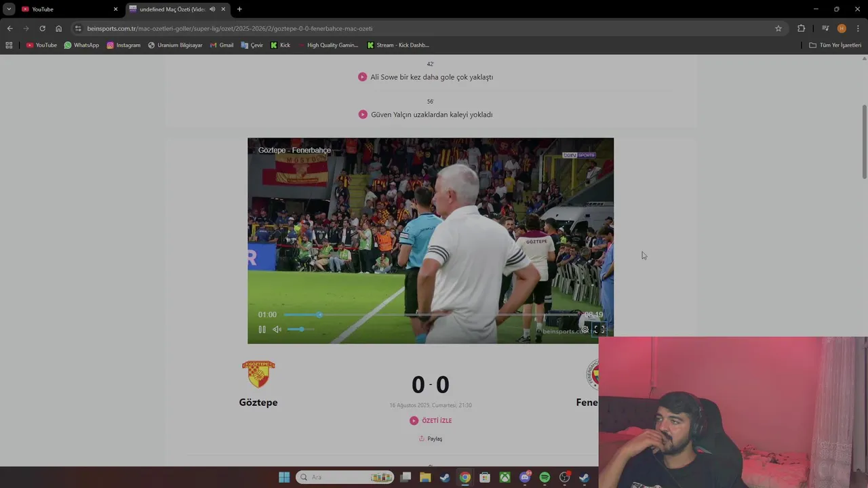Expand the Tüm Yer İşaretleri folder
This screenshot has width=868, height=488.
[x=835, y=45]
